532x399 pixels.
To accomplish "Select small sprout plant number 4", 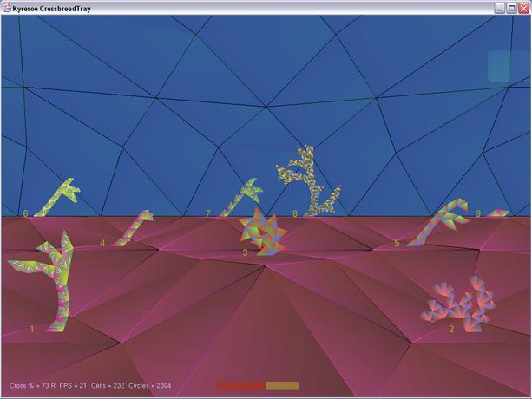I will [x=130, y=227].
